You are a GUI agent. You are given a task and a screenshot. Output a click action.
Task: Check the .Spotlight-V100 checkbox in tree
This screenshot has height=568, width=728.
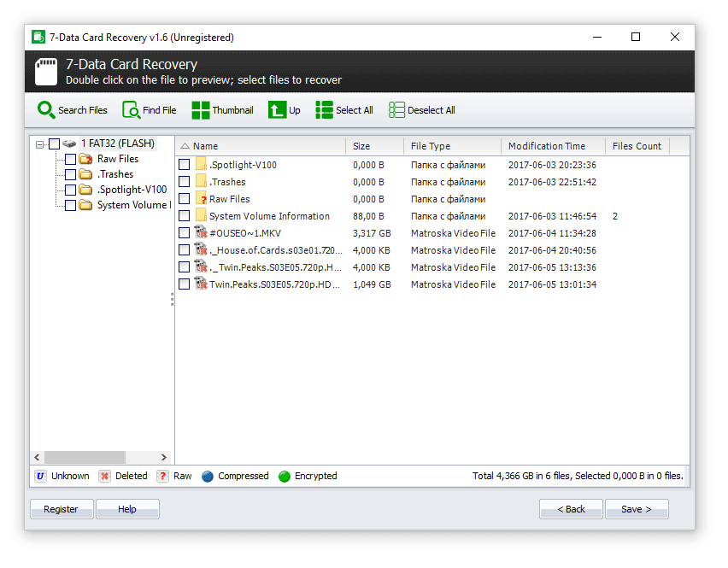coord(70,190)
